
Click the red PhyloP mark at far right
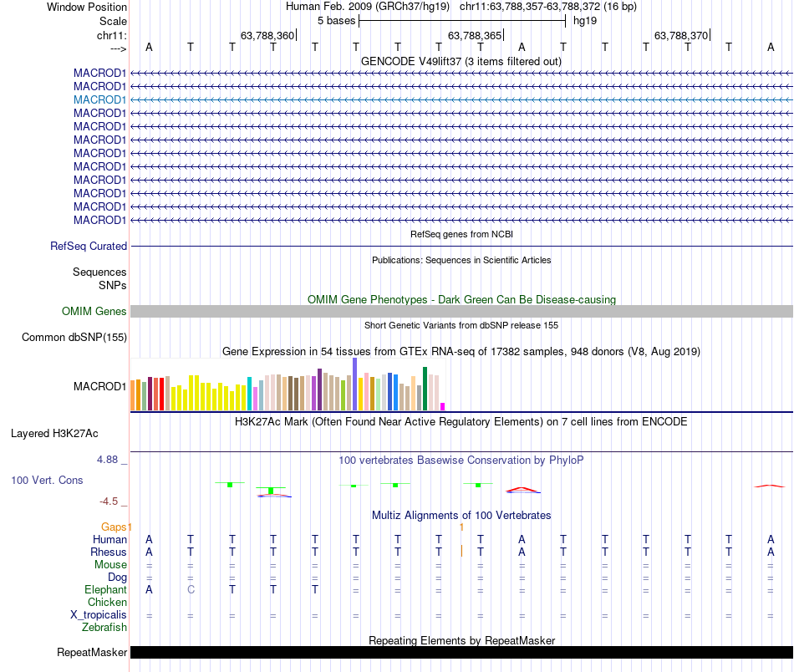coord(769,486)
